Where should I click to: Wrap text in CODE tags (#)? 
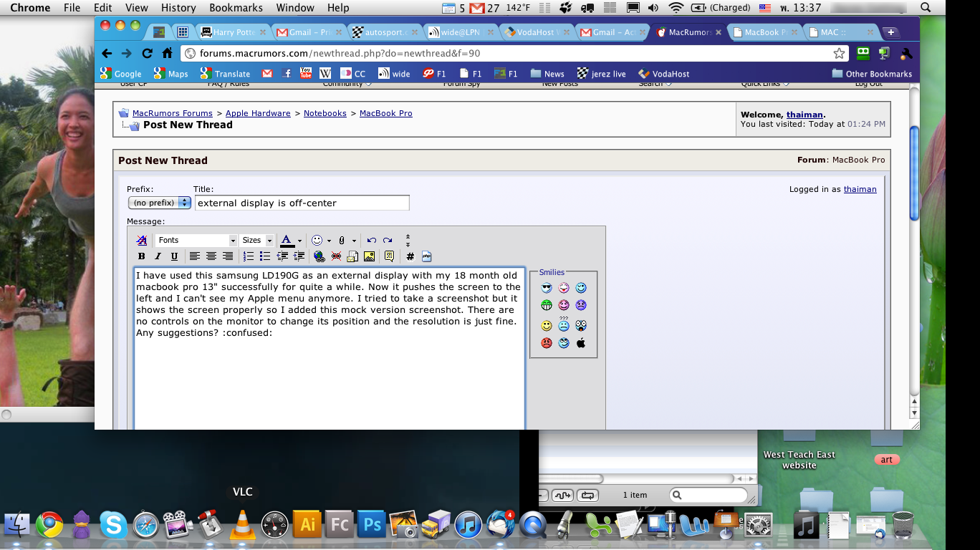pyautogui.click(x=410, y=256)
